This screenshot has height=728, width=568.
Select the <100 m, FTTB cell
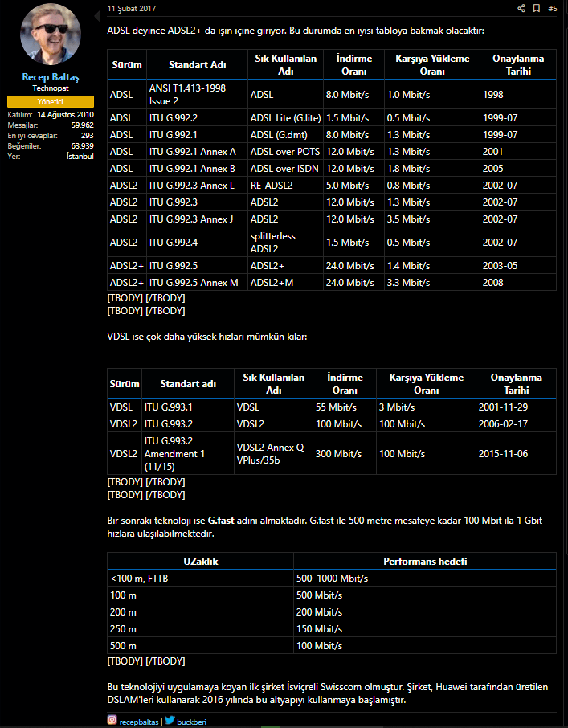(201, 578)
